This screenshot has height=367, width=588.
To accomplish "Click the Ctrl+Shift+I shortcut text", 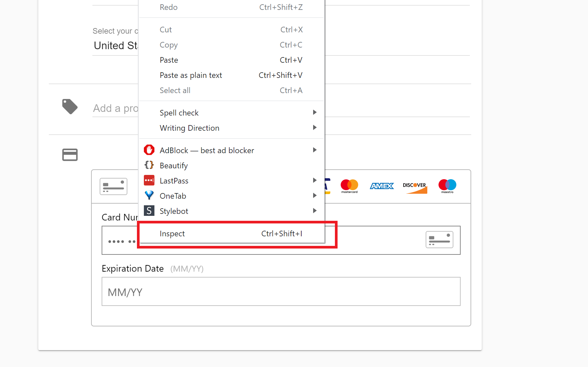I will point(282,234).
